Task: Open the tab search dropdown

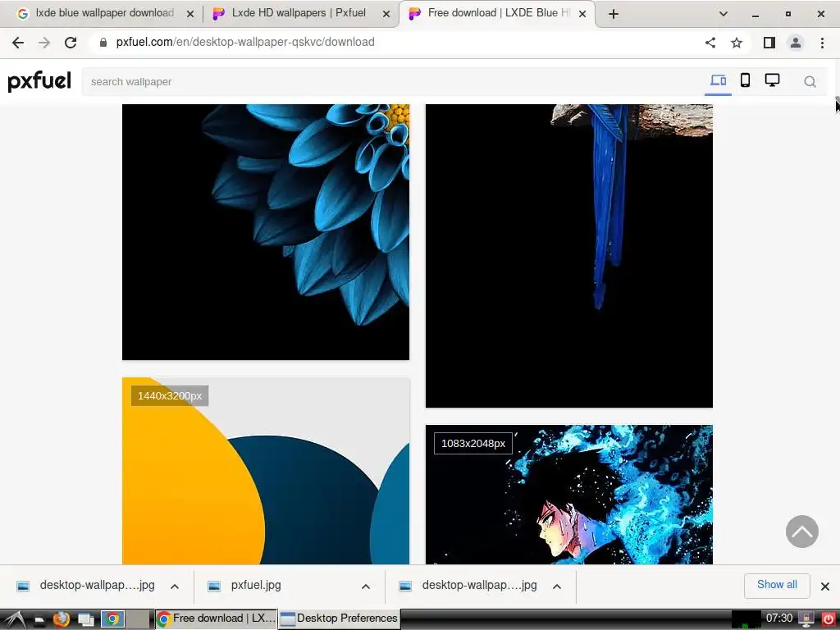Action: coord(724,14)
